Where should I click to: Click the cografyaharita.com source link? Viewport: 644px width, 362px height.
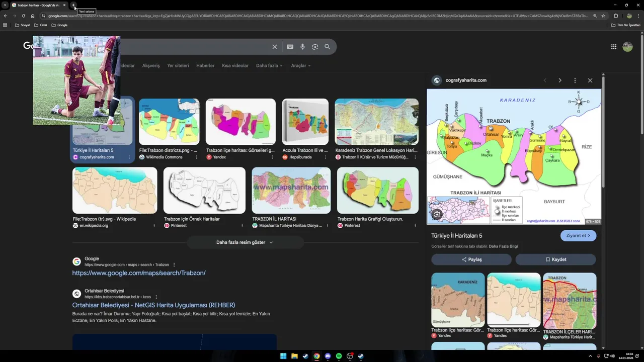tap(466, 80)
